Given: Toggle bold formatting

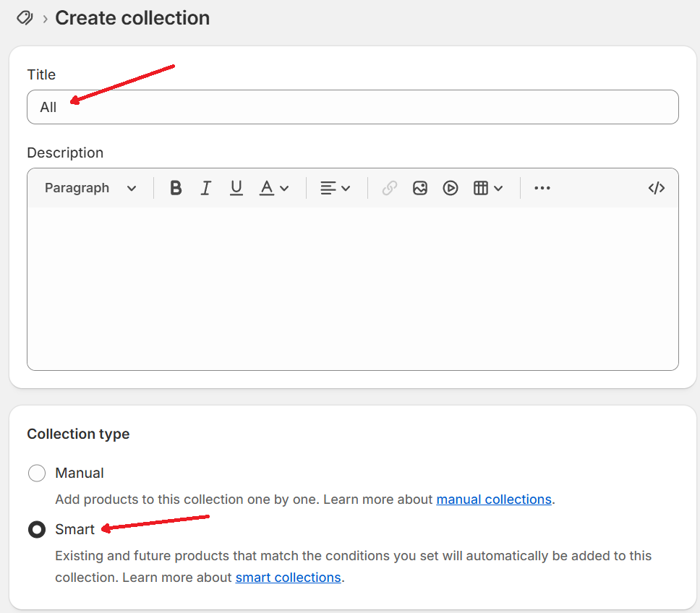Looking at the screenshot, I should click(x=176, y=188).
